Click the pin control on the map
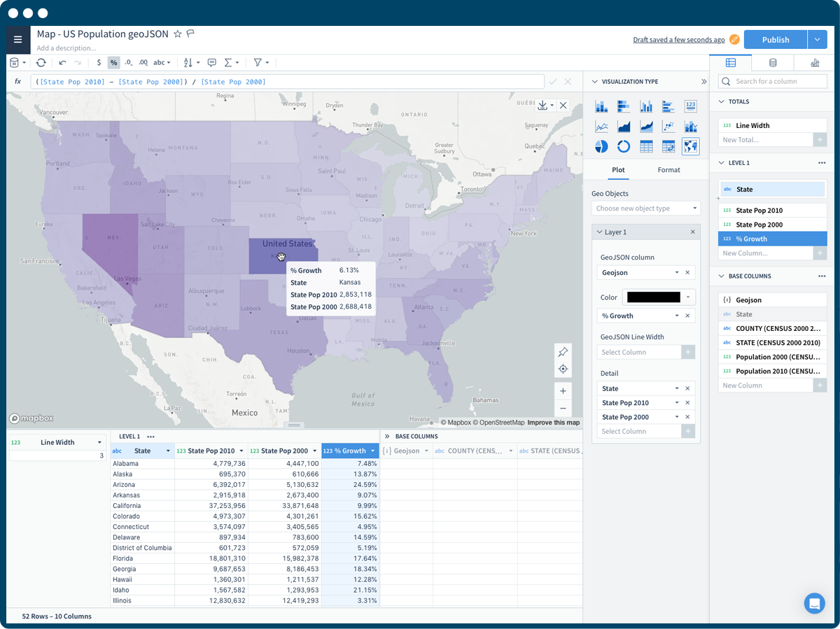Viewport: 840px width, 629px height. [563, 352]
